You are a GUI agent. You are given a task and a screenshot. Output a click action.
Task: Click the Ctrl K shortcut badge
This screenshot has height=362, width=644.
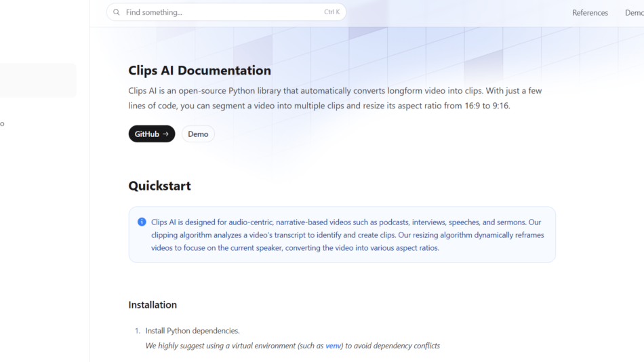click(331, 12)
